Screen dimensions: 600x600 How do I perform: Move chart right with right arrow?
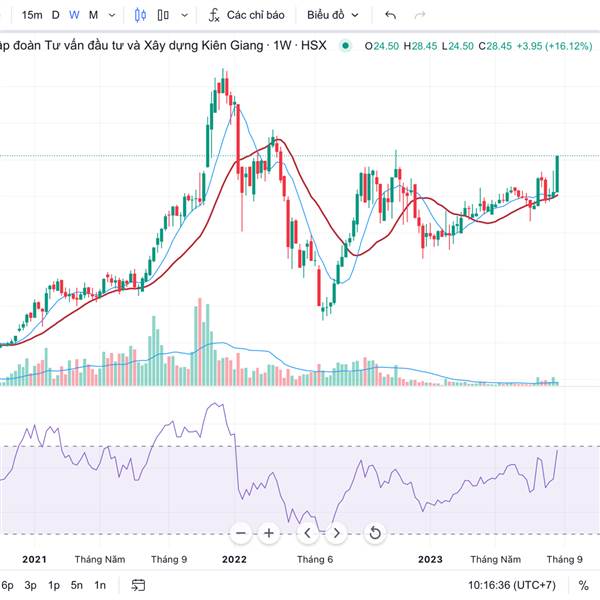pos(336,533)
